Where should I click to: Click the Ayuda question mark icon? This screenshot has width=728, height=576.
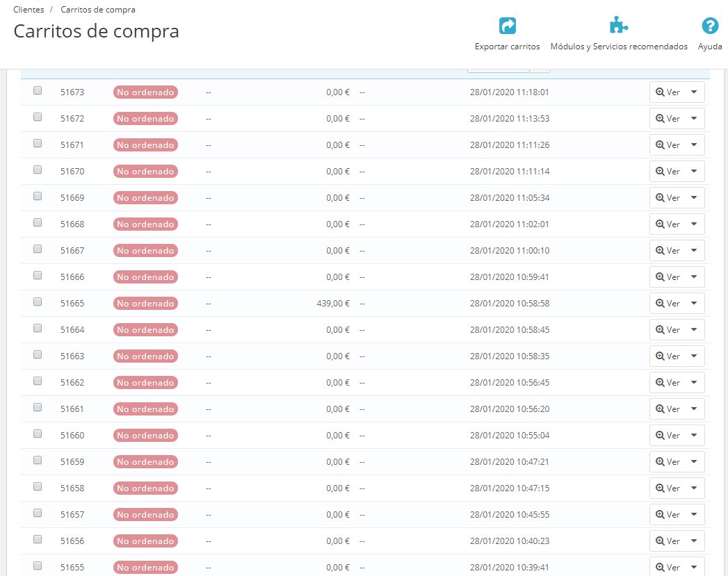(710, 26)
